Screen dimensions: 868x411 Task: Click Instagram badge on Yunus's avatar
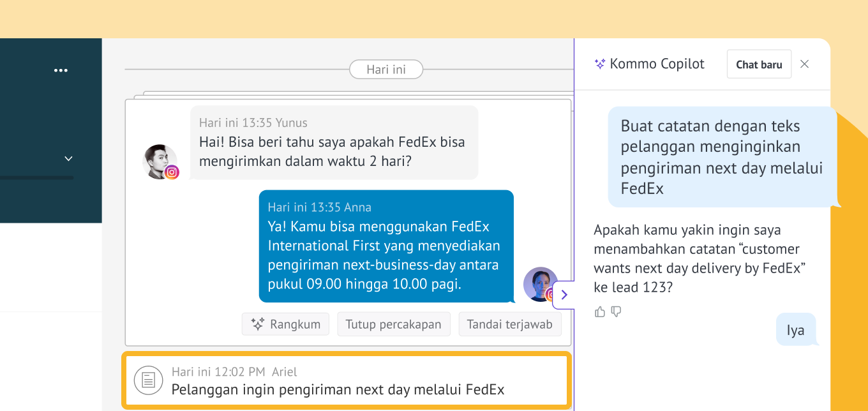pyautogui.click(x=172, y=172)
